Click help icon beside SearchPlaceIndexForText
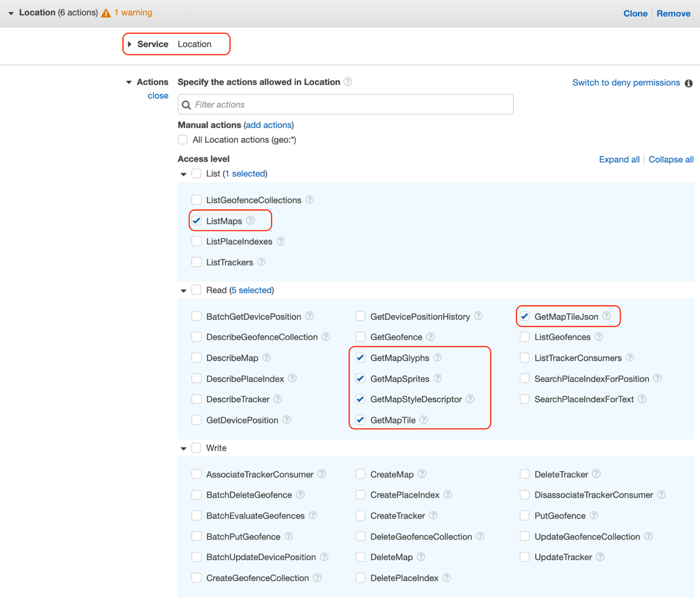This screenshot has height=610, width=700. pyautogui.click(x=642, y=399)
